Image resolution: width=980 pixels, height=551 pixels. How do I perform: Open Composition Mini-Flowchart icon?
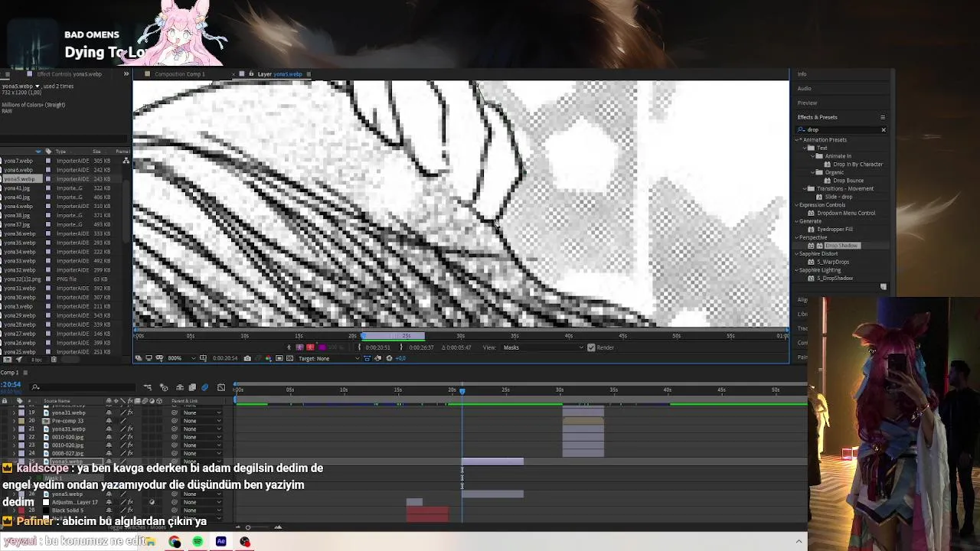147,387
